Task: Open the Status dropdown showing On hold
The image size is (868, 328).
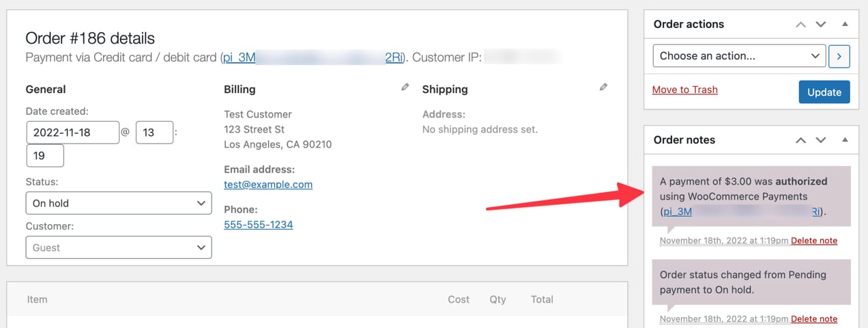Action: point(119,203)
